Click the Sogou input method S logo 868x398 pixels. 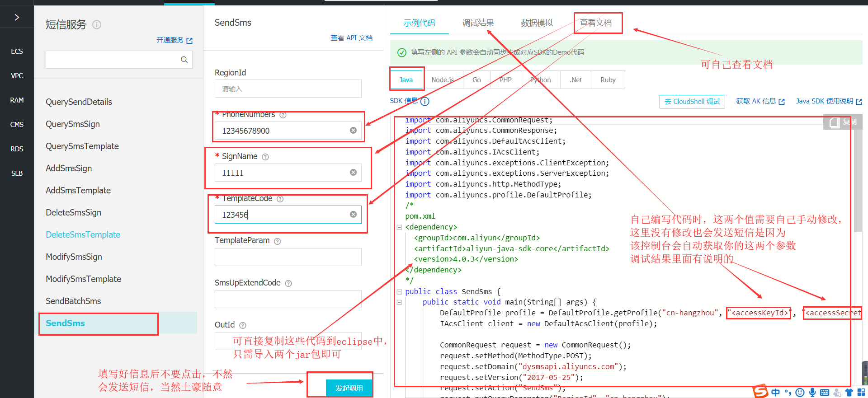(x=760, y=391)
